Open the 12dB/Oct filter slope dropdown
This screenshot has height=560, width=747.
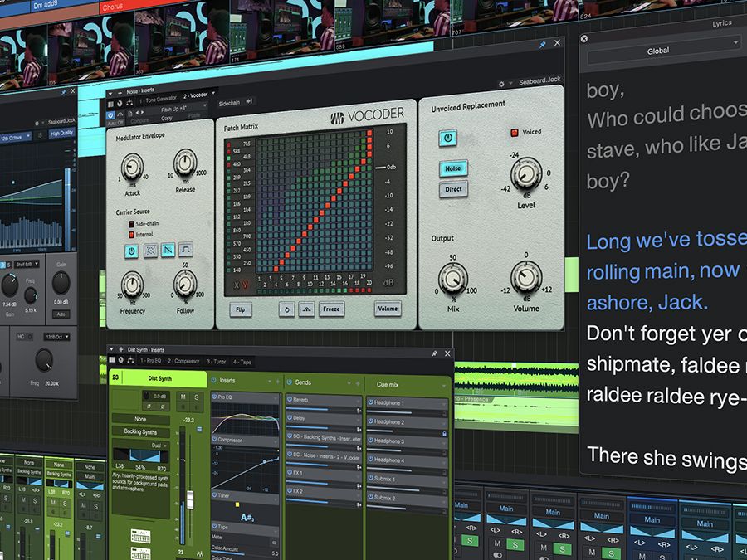pyautogui.click(x=57, y=337)
